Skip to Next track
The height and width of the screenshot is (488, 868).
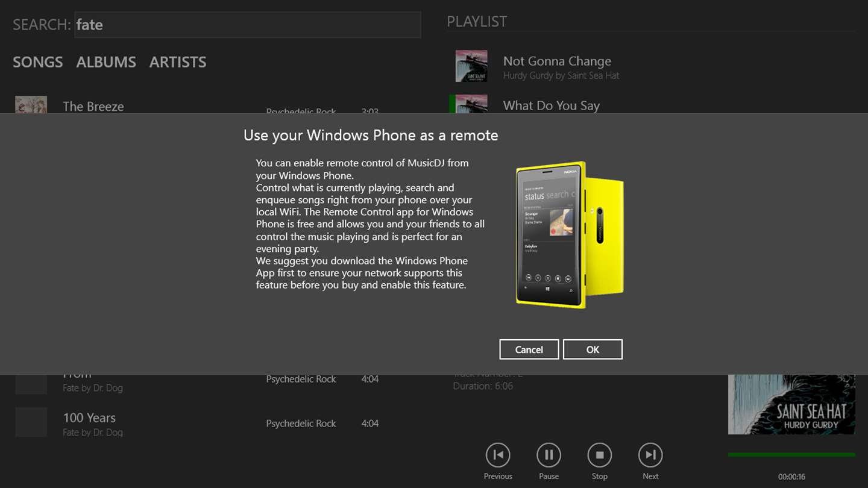(x=650, y=455)
